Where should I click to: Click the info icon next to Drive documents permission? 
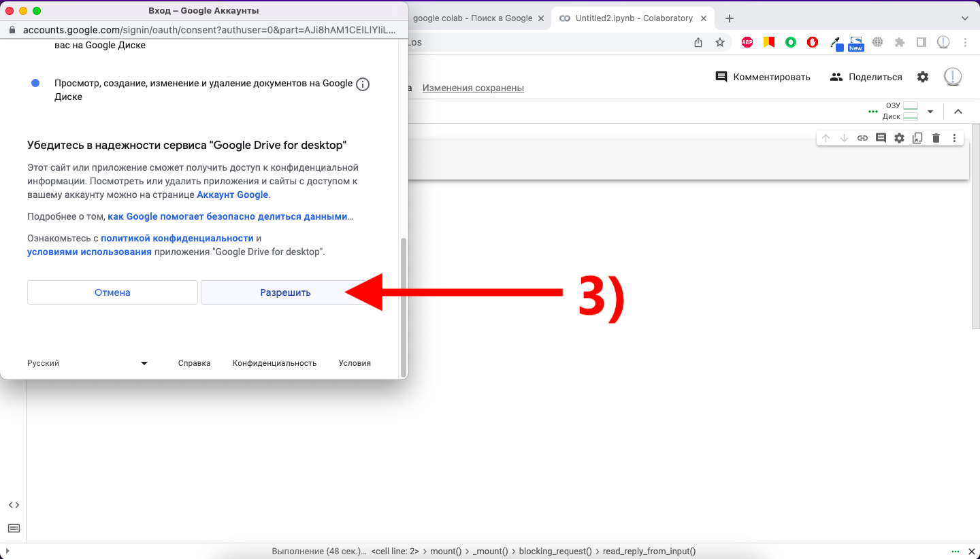(x=363, y=85)
